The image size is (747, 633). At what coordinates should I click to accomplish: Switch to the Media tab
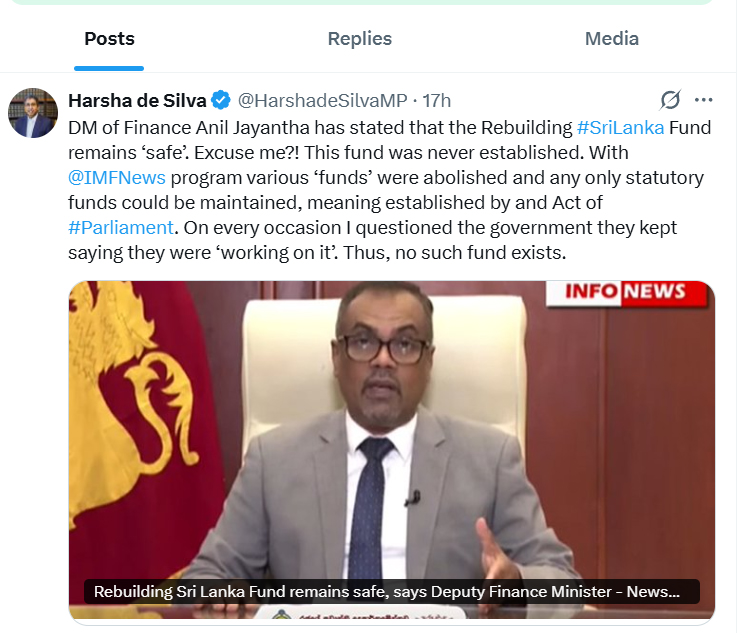(x=612, y=39)
